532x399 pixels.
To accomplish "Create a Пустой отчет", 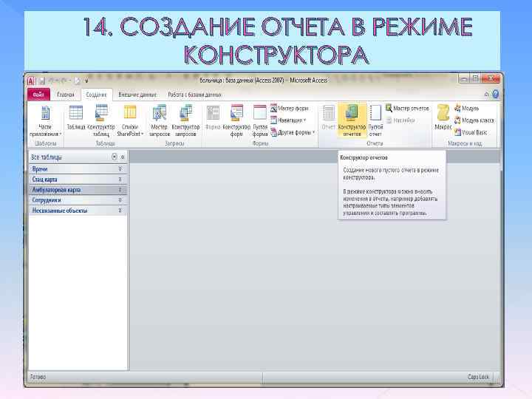I will tap(375, 121).
